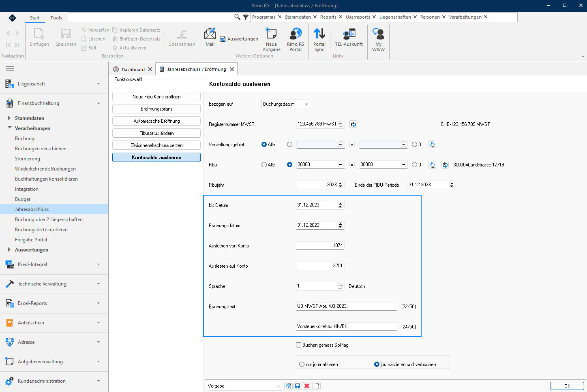Click the hand pointer icon in the Verwaltungsgebiet row

[432, 145]
